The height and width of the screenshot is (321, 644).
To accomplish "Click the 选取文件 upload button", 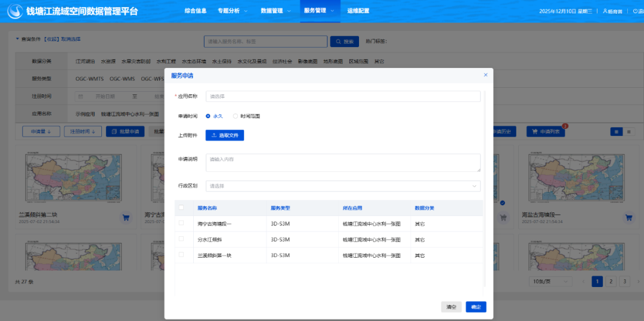I will tap(225, 135).
